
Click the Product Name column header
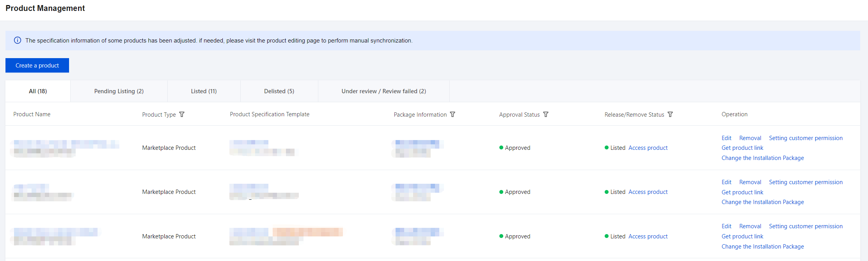click(32, 114)
